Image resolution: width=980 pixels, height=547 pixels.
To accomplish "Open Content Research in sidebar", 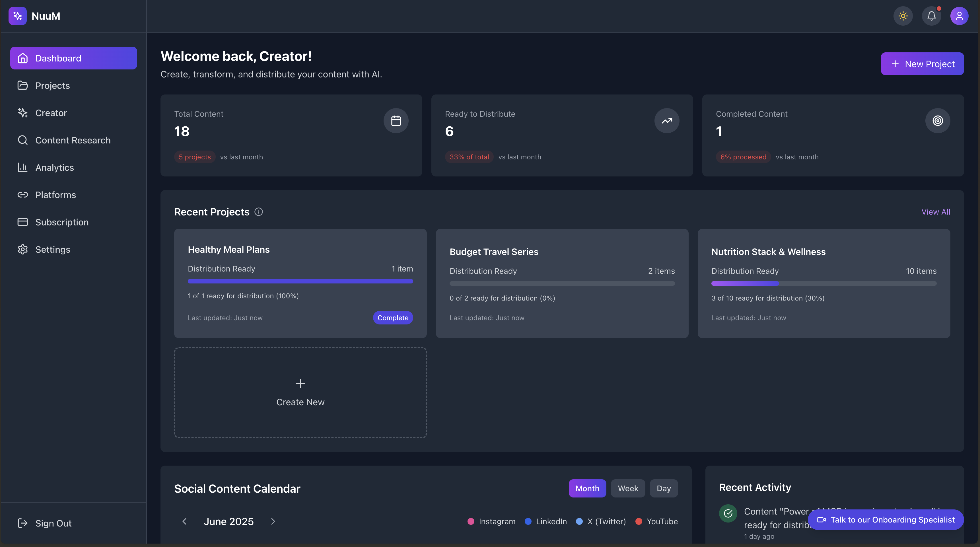I will point(73,140).
